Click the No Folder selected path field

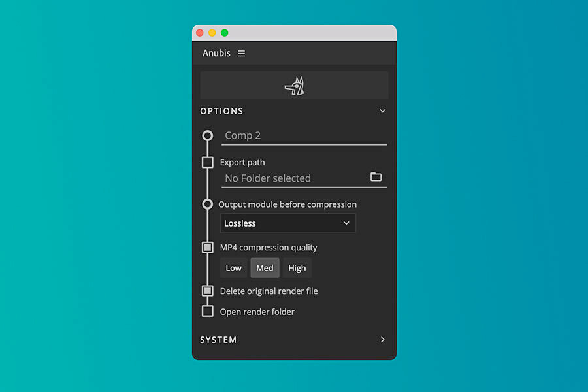295,178
